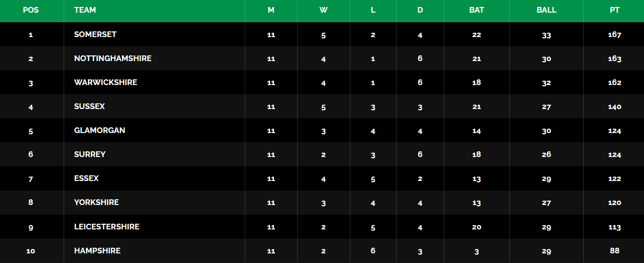Open the Nottinghamshire team name

(113, 58)
